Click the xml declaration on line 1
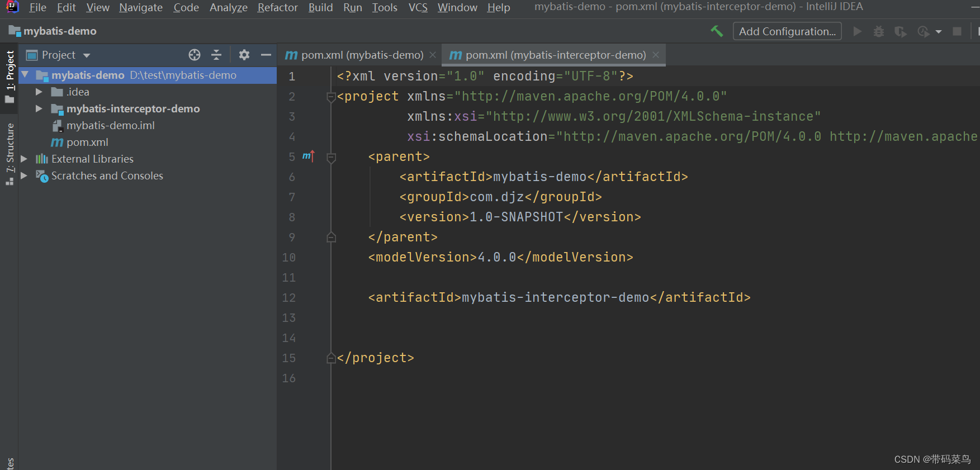 tap(485, 76)
